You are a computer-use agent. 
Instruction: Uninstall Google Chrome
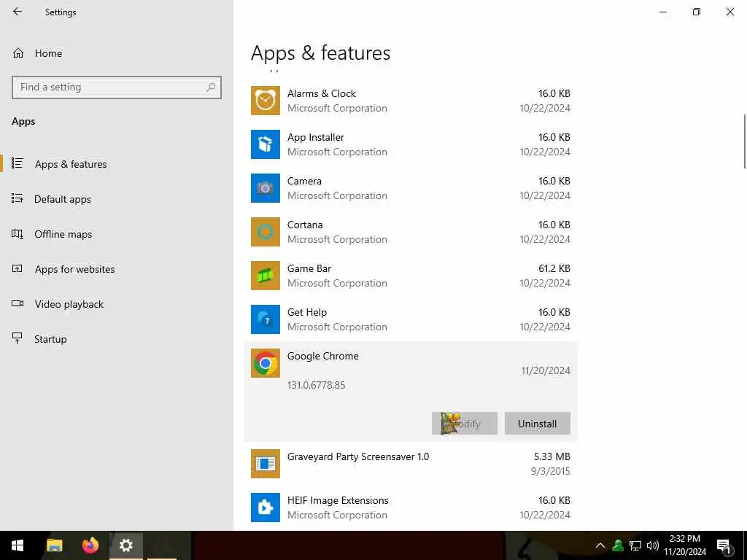[538, 424]
